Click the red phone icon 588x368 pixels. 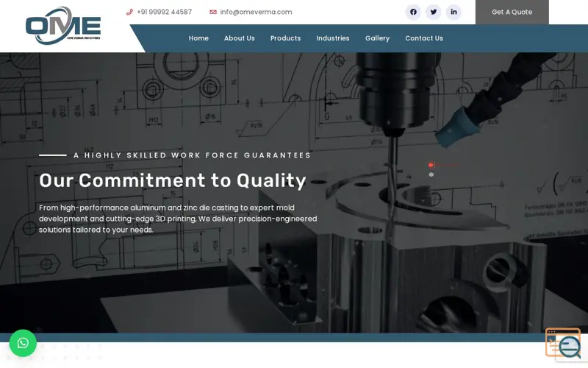(x=129, y=12)
